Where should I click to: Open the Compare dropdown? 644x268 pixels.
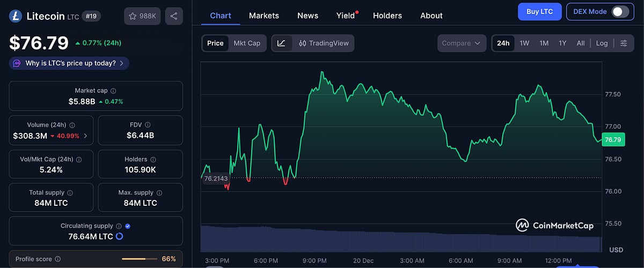click(x=462, y=43)
